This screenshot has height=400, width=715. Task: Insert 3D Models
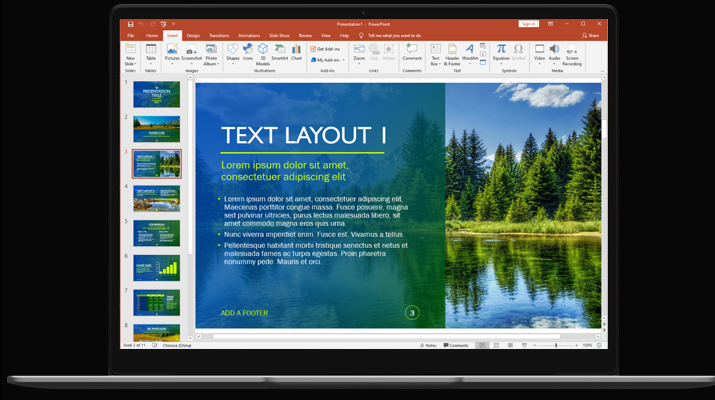[x=263, y=55]
